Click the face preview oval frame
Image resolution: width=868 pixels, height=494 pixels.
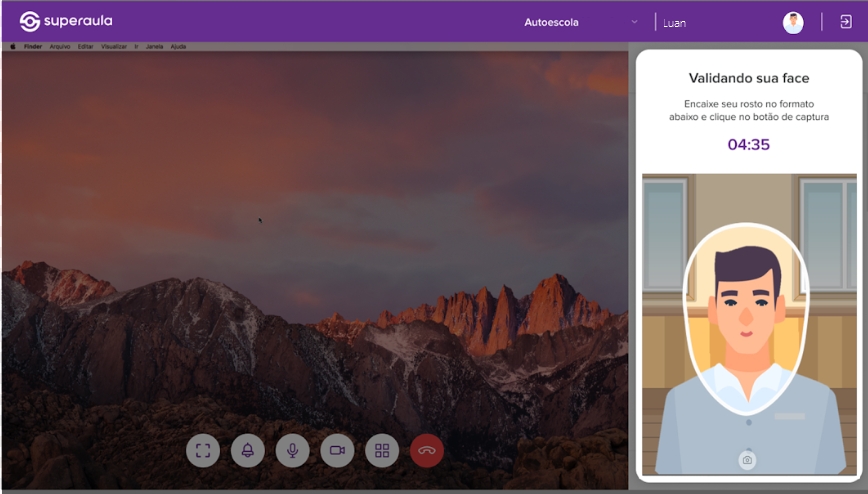[x=745, y=320]
